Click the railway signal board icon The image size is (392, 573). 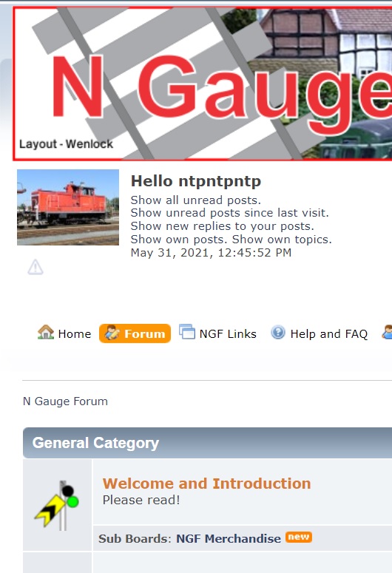57,506
